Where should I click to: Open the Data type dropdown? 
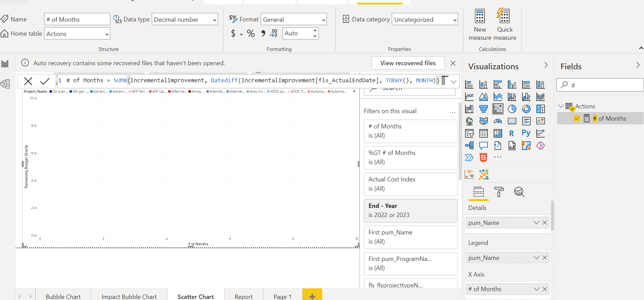point(185,19)
